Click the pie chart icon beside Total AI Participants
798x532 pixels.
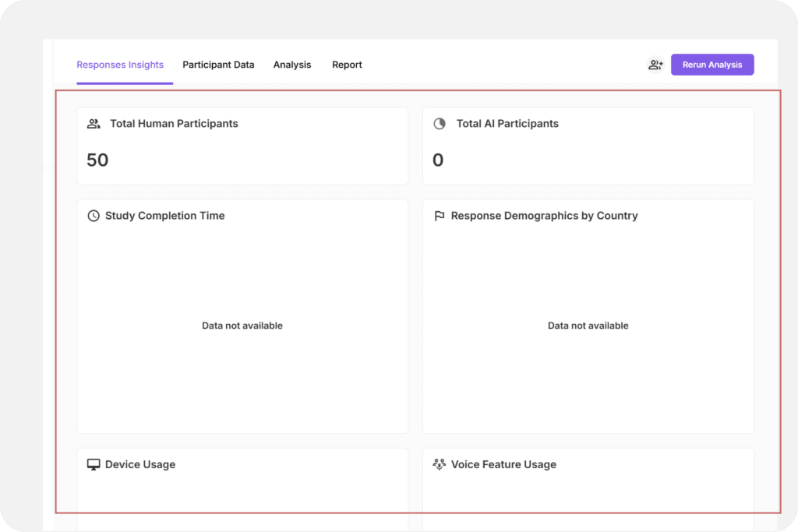(440, 124)
